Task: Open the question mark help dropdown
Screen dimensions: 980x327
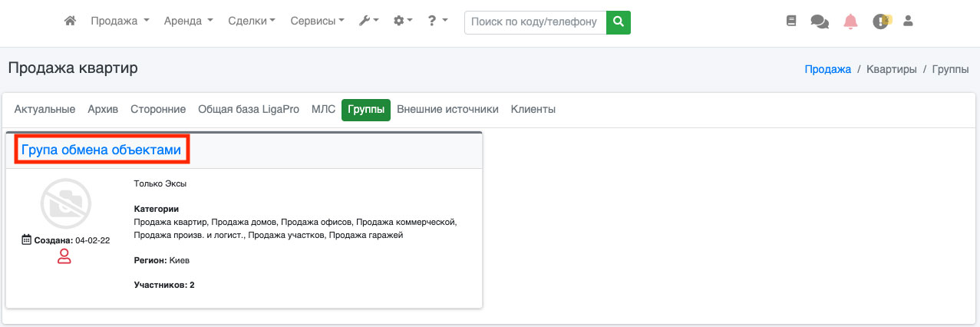Action: [x=437, y=21]
